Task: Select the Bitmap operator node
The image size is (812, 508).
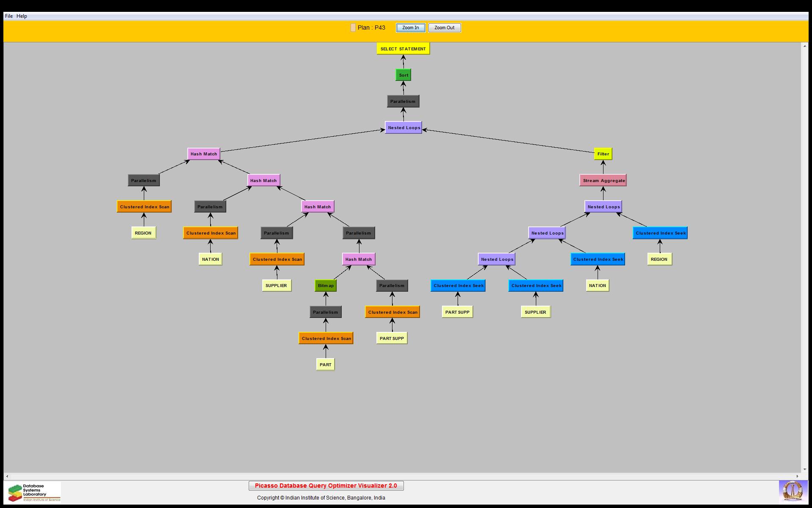Action: tap(326, 286)
